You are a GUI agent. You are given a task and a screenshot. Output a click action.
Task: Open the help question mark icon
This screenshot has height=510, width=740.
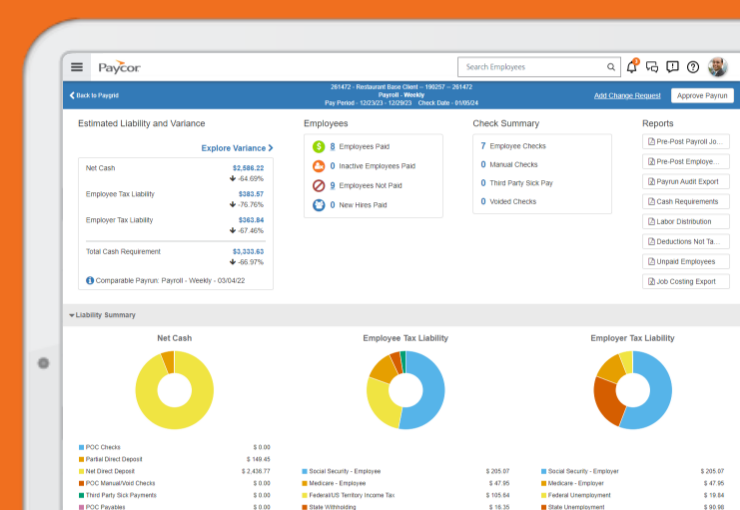click(x=693, y=67)
